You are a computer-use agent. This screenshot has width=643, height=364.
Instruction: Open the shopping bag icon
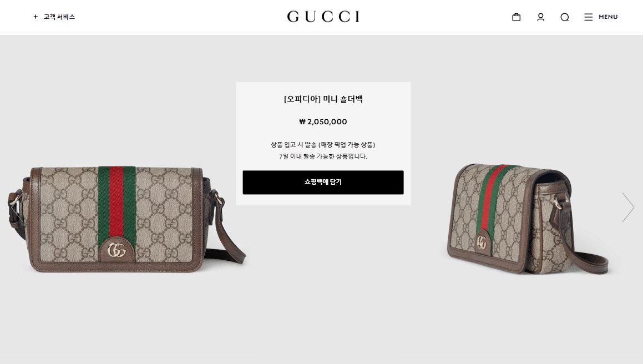click(x=517, y=17)
